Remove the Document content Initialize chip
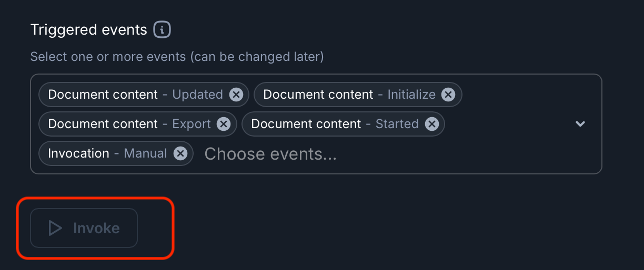644x270 pixels. tap(448, 95)
